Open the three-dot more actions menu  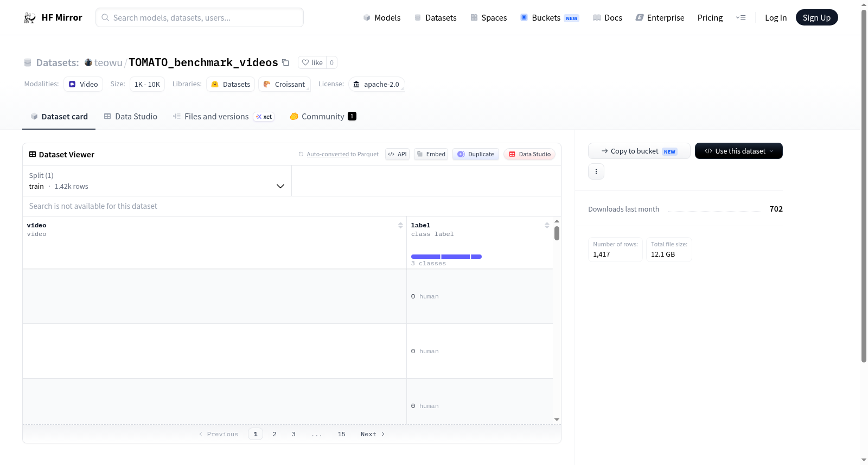coord(596,171)
